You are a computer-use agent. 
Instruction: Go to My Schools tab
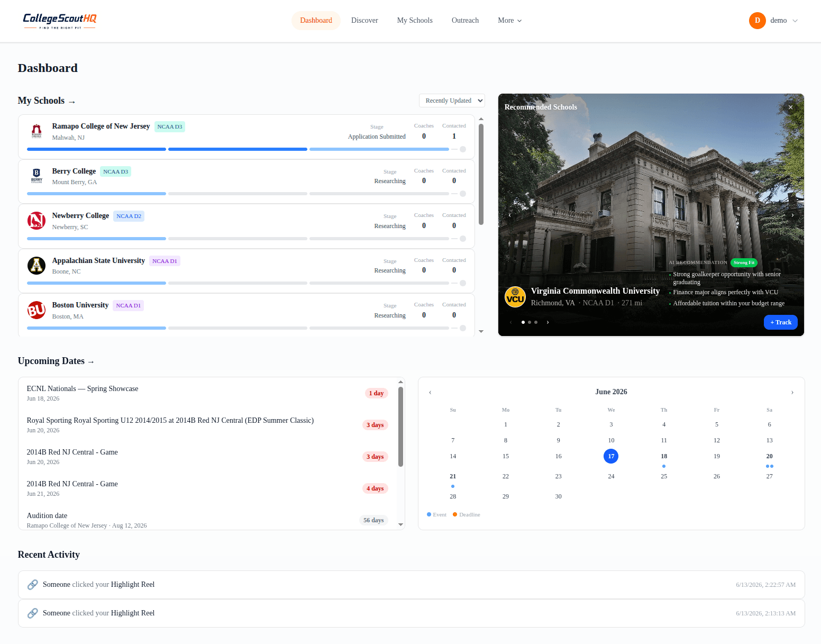[415, 21]
